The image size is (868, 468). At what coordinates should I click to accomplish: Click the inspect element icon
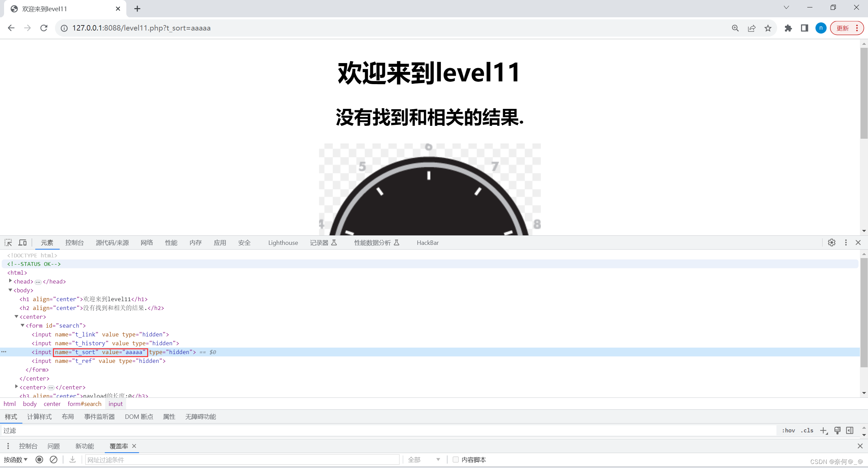tap(8, 242)
